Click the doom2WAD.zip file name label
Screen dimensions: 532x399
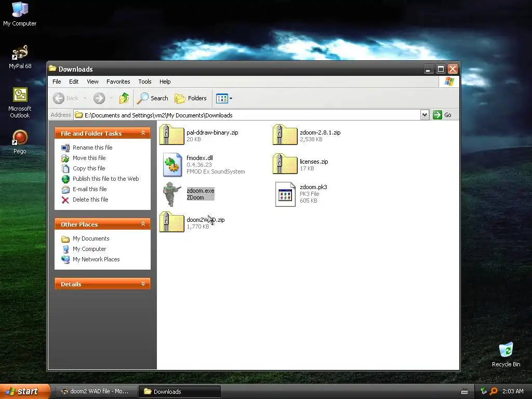pos(206,220)
